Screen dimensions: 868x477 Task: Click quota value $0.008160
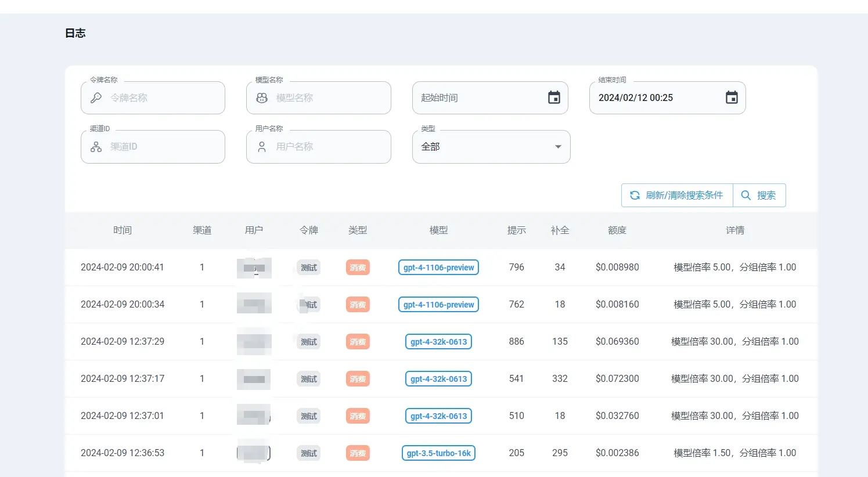tap(617, 305)
